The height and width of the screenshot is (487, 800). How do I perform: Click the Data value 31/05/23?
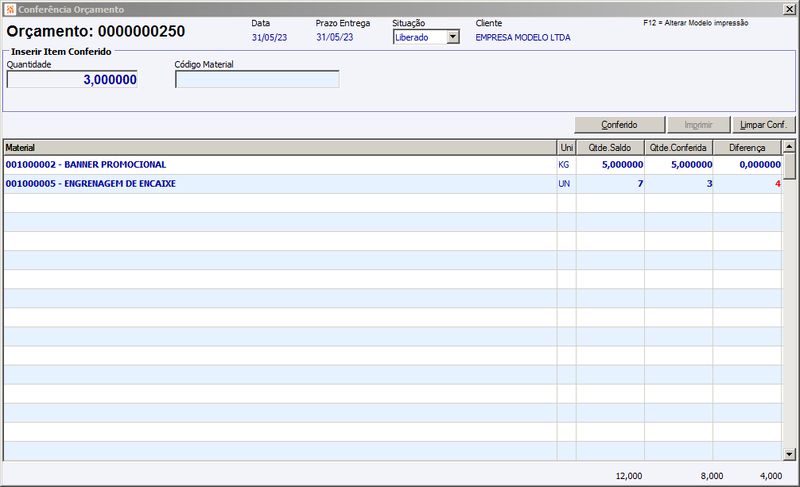pos(269,37)
